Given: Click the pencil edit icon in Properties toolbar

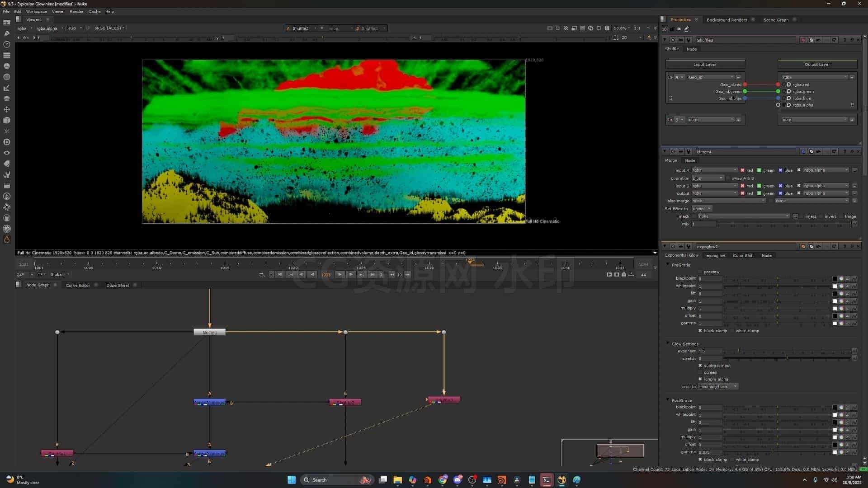Looking at the screenshot, I should tap(687, 29).
